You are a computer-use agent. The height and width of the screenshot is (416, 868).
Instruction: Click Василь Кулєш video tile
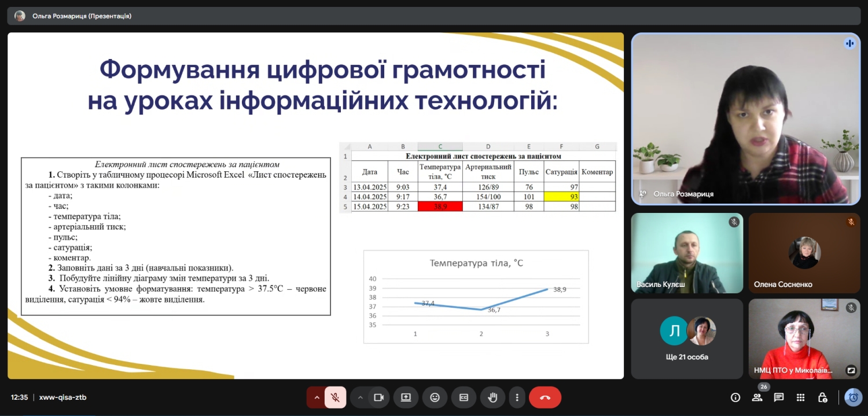tap(687, 253)
